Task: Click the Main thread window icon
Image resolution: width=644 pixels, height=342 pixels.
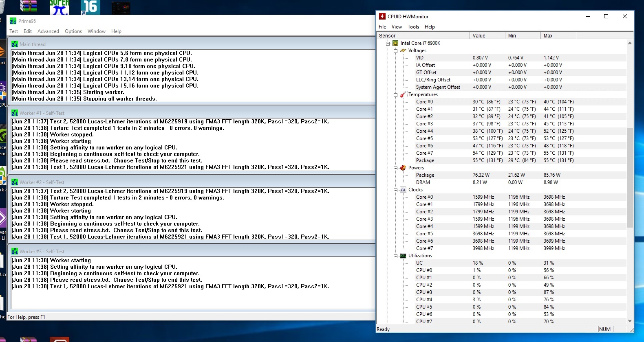Action: pyautogui.click(x=15, y=44)
